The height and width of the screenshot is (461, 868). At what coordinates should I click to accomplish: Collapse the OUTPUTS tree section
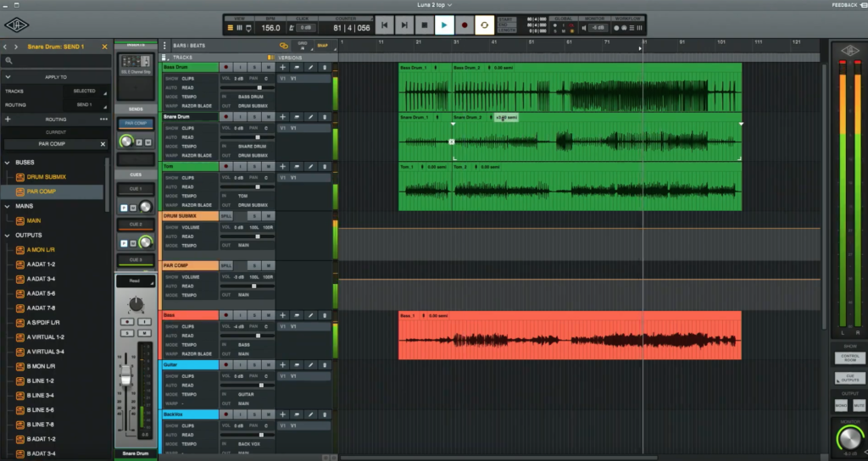7,236
